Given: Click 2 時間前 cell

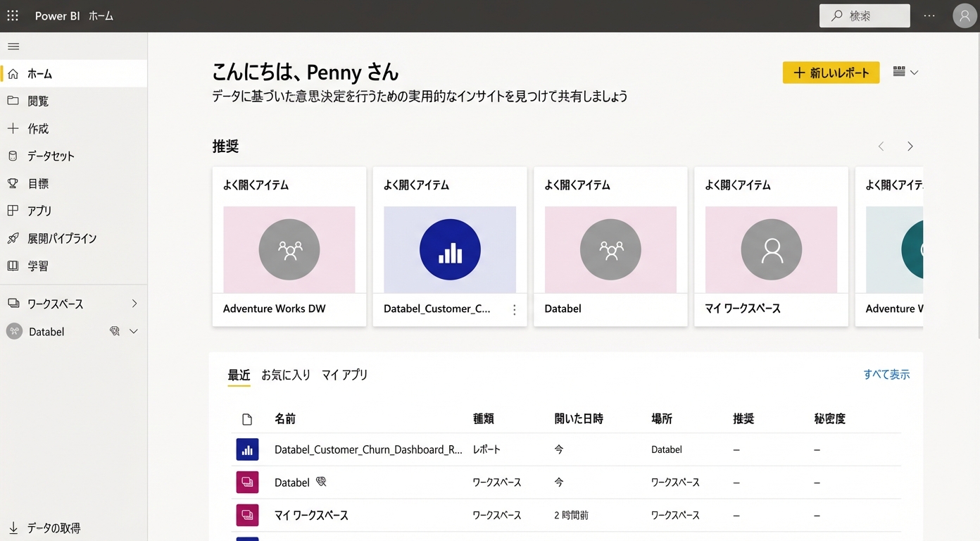Looking at the screenshot, I should click(571, 515).
